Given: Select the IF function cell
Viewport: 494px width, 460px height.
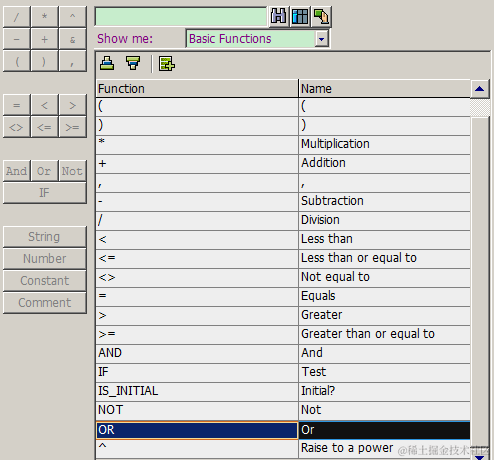Looking at the screenshot, I should (x=197, y=372).
